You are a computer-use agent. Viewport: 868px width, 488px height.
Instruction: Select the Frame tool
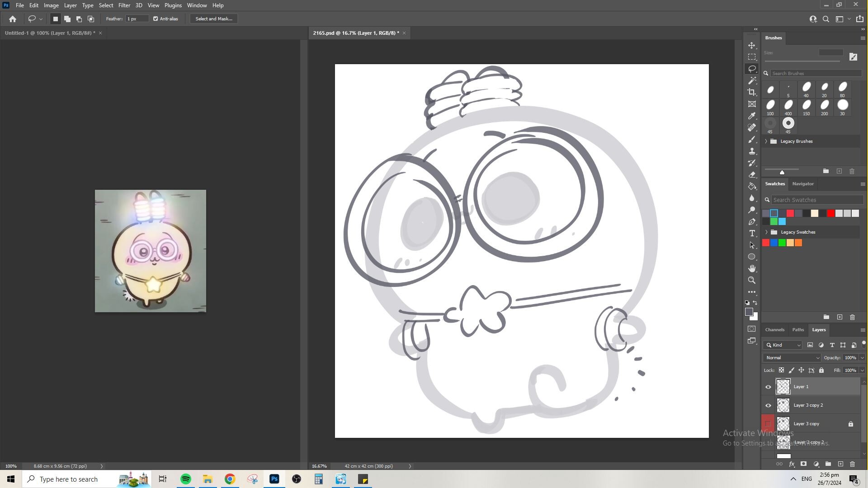752,104
